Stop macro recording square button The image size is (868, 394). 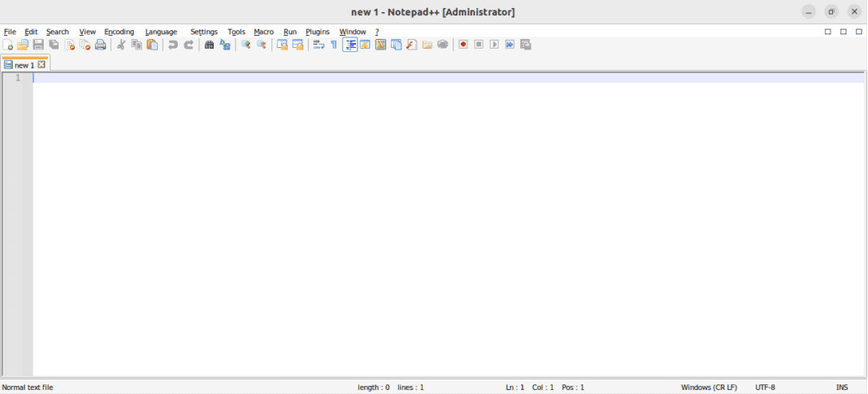tap(479, 45)
